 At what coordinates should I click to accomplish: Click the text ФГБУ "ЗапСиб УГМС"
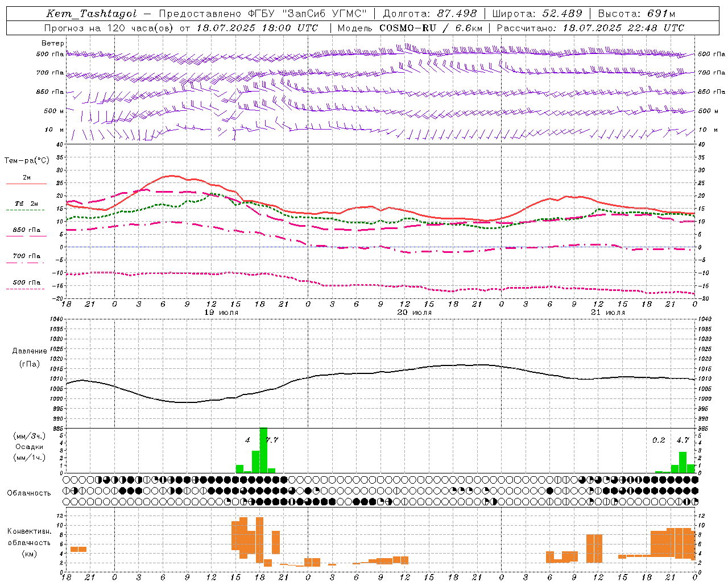tap(308, 14)
